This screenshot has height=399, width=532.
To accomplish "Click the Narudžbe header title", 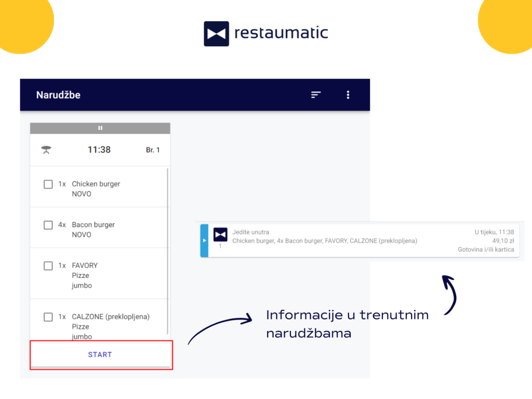I will point(58,95).
